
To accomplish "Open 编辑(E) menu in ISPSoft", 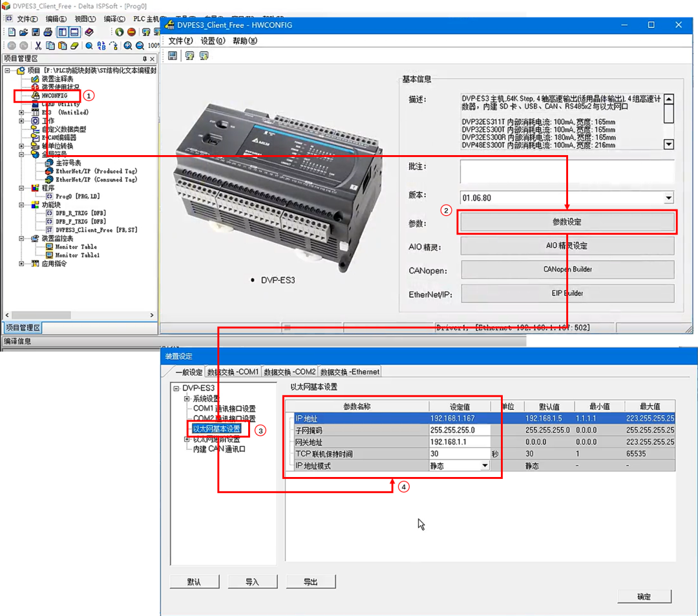I will tap(56, 19).
